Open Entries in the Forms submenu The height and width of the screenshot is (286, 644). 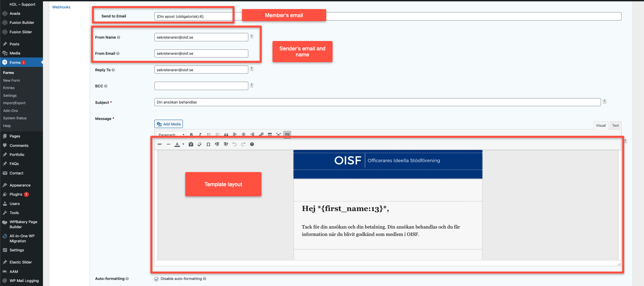click(9, 88)
